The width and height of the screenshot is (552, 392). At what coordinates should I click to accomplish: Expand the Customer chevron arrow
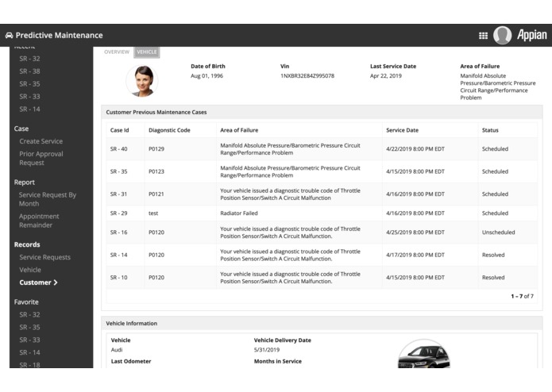click(56, 282)
